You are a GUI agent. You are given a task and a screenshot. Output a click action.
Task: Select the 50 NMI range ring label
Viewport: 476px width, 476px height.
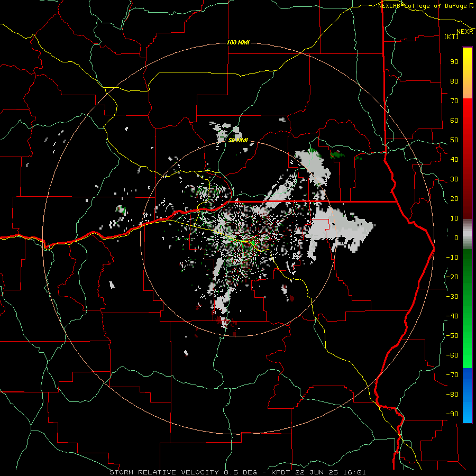point(239,140)
